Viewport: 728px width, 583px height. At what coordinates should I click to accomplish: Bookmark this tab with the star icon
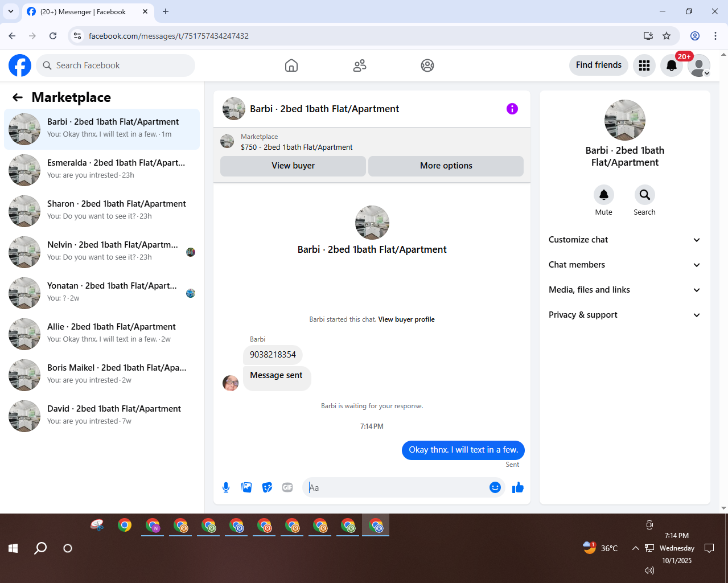pos(667,36)
